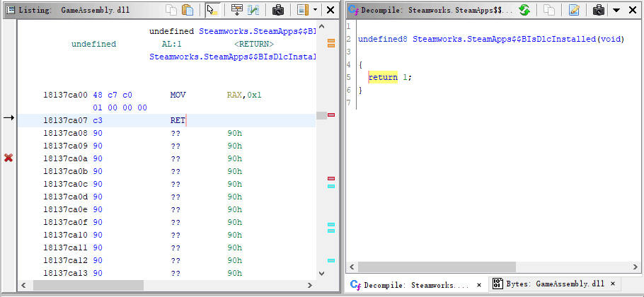Screen dimensions: 644x297
Task: Select the MOV instruction in the listing
Action: [178, 95]
